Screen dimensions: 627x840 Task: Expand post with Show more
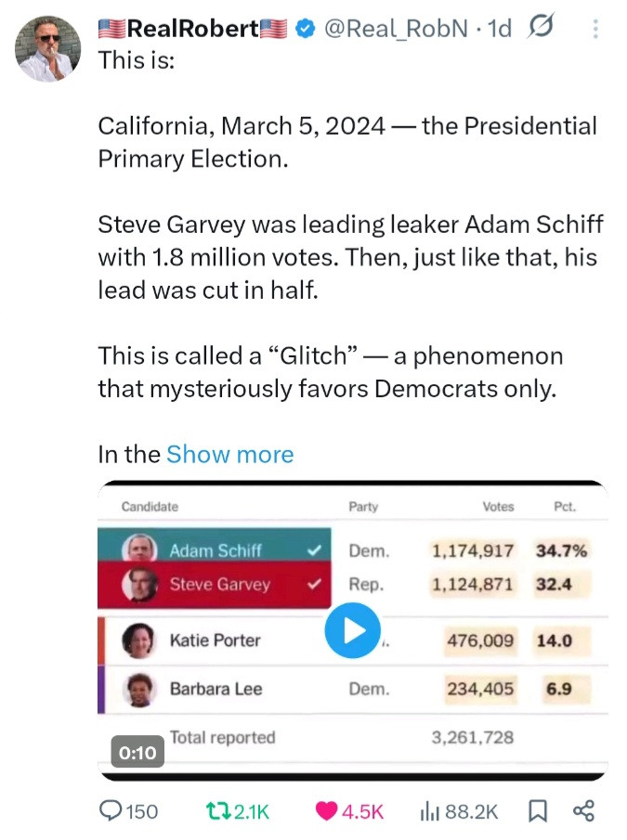[229, 454]
